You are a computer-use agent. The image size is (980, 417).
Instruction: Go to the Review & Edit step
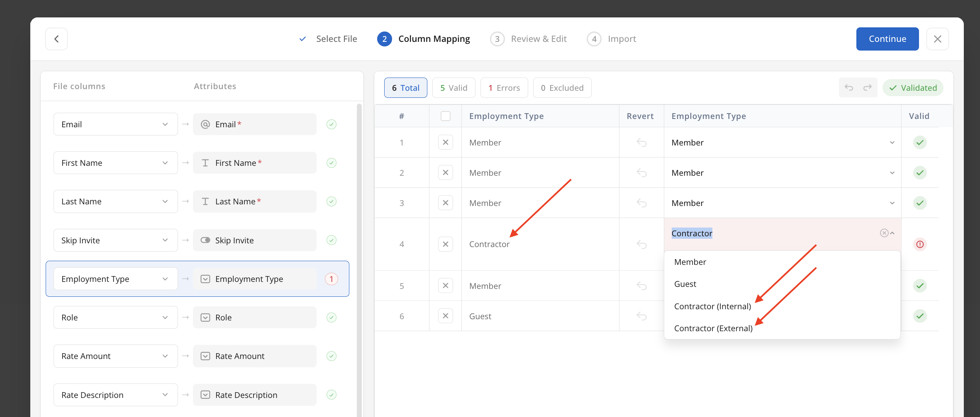click(x=529, y=39)
